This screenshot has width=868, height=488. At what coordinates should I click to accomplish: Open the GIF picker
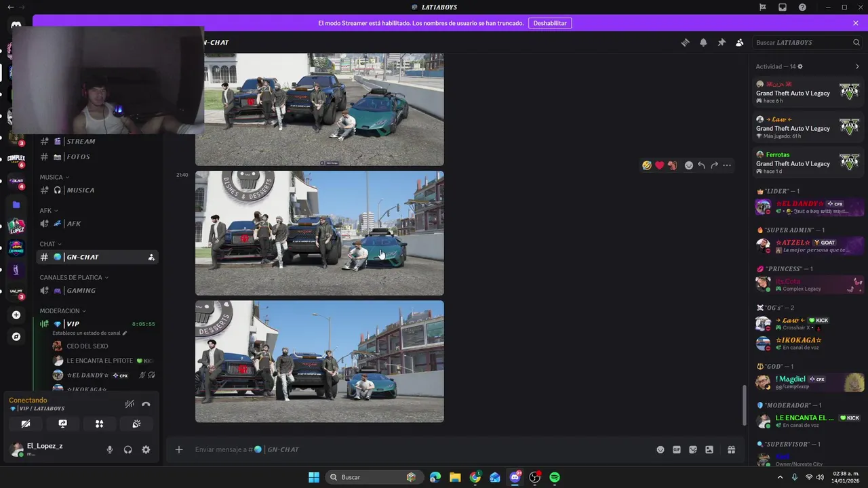[676, 449]
